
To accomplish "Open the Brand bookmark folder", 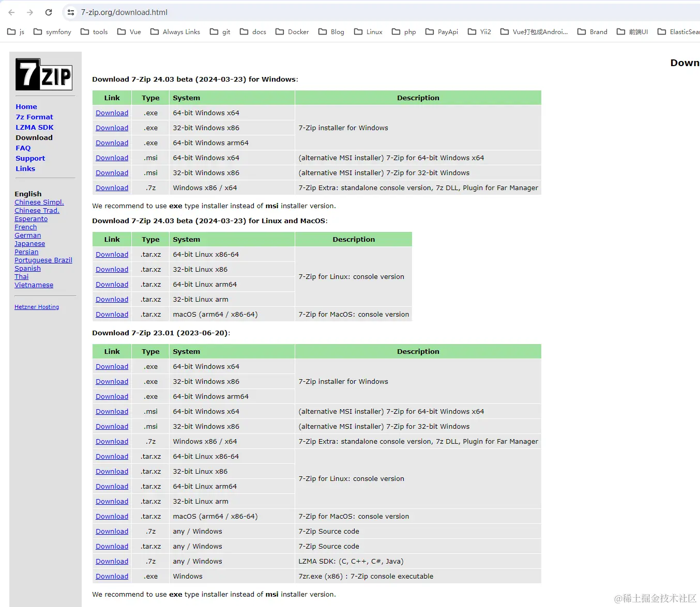I will tap(592, 32).
